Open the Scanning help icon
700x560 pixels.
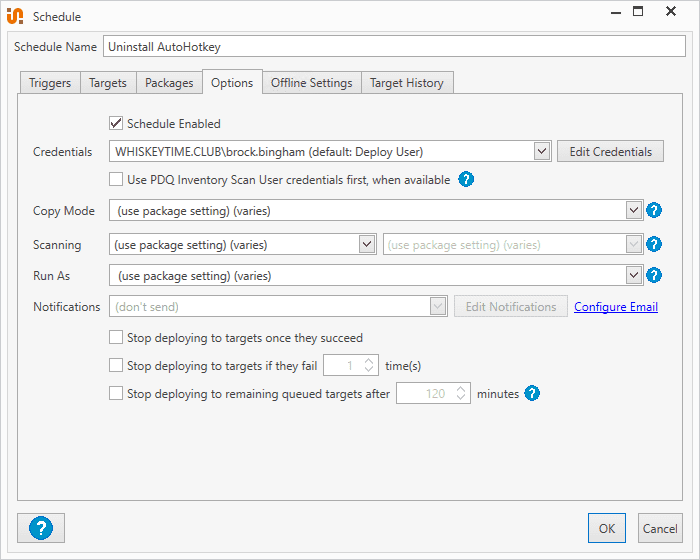tap(654, 244)
